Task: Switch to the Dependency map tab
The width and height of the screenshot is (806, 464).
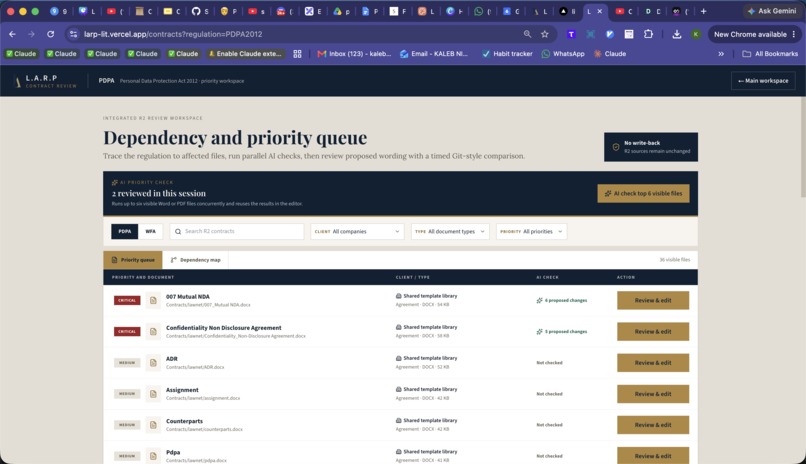Action: coord(195,260)
